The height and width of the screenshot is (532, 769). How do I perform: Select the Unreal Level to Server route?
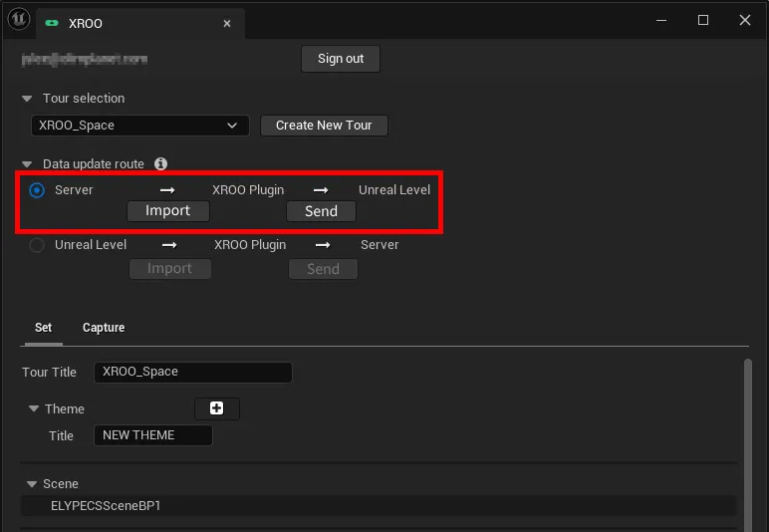coord(37,245)
